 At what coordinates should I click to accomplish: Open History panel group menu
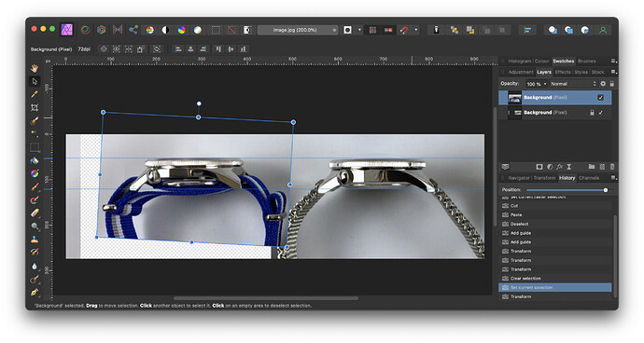click(613, 178)
